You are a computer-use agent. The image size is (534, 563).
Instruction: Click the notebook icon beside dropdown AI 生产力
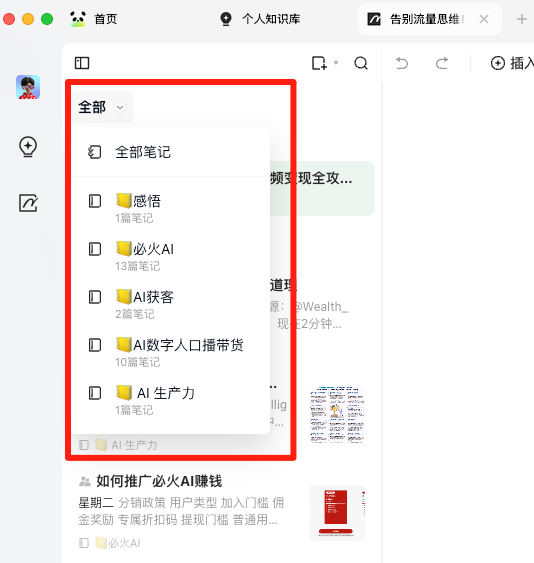pyautogui.click(x=95, y=394)
